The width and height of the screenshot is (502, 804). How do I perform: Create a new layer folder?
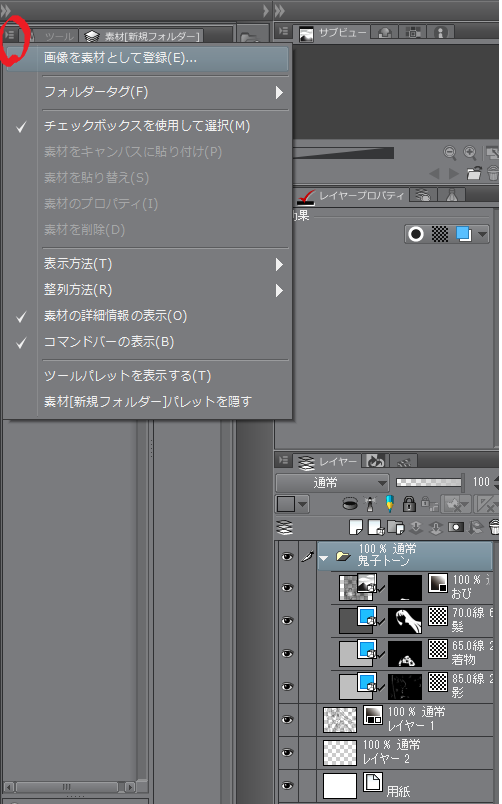click(395, 527)
